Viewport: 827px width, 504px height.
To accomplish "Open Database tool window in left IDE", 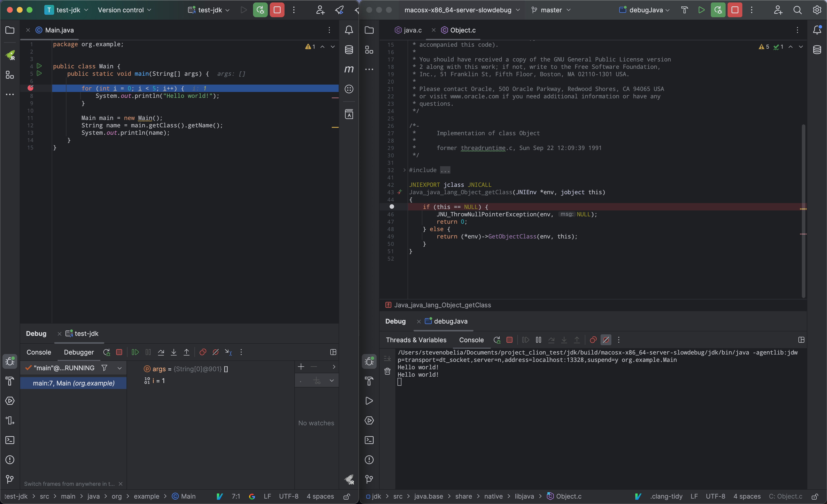I will 349,50.
